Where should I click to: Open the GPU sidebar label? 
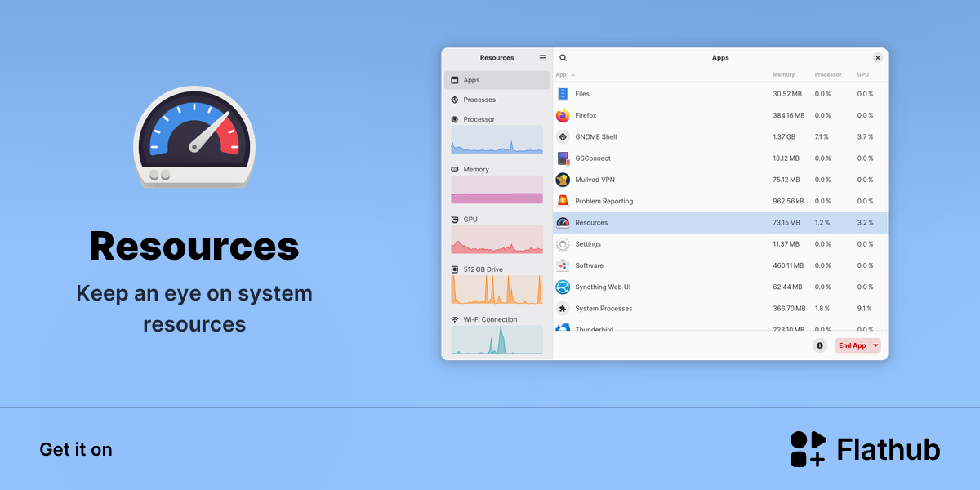pyautogui.click(x=470, y=220)
